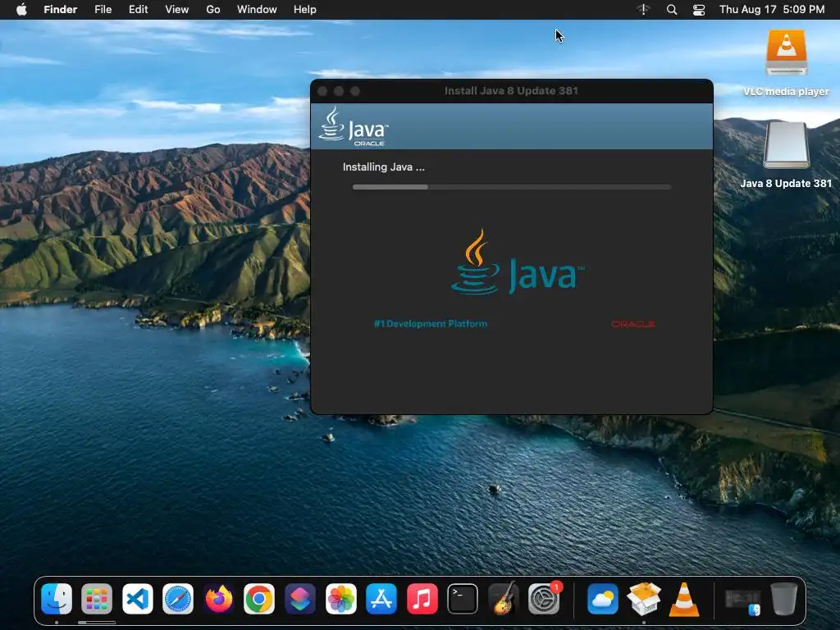
Task: Click the 'Installing Java ...' status text
Action: (384, 167)
